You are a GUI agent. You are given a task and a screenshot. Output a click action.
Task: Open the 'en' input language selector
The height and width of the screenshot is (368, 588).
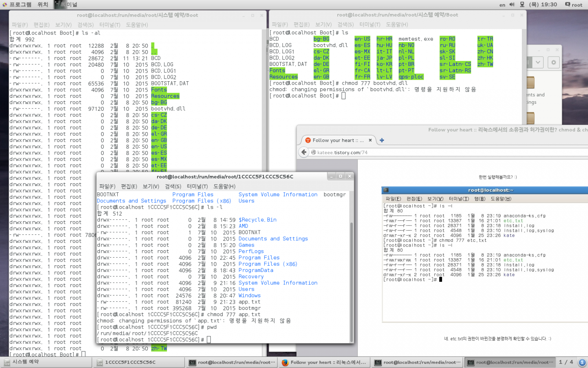click(502, 5)
